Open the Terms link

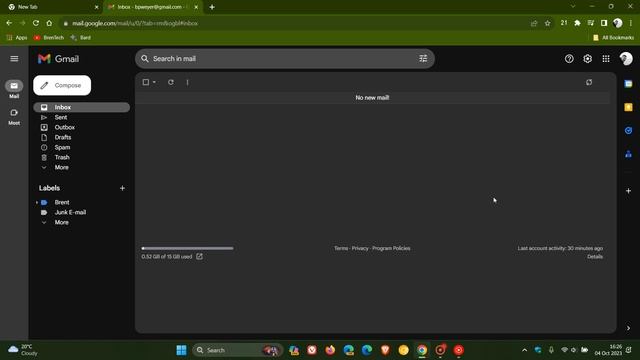pyautogui.click(x=341, y=248)
